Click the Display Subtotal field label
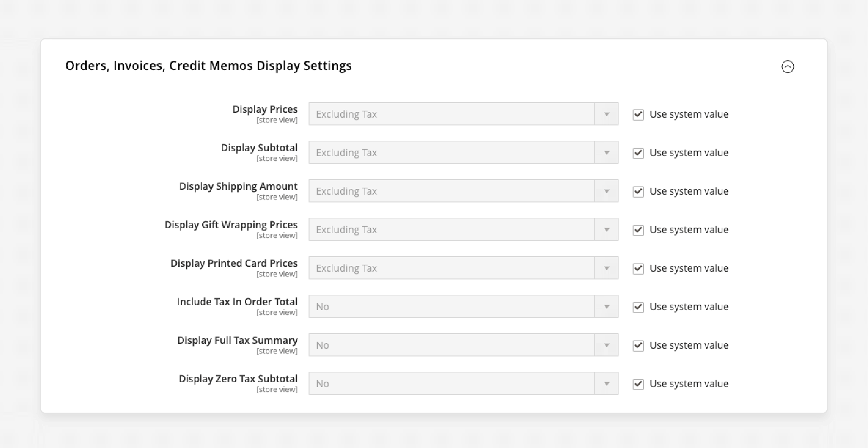The width and height of the screenshot is (868, 448). 259,148
